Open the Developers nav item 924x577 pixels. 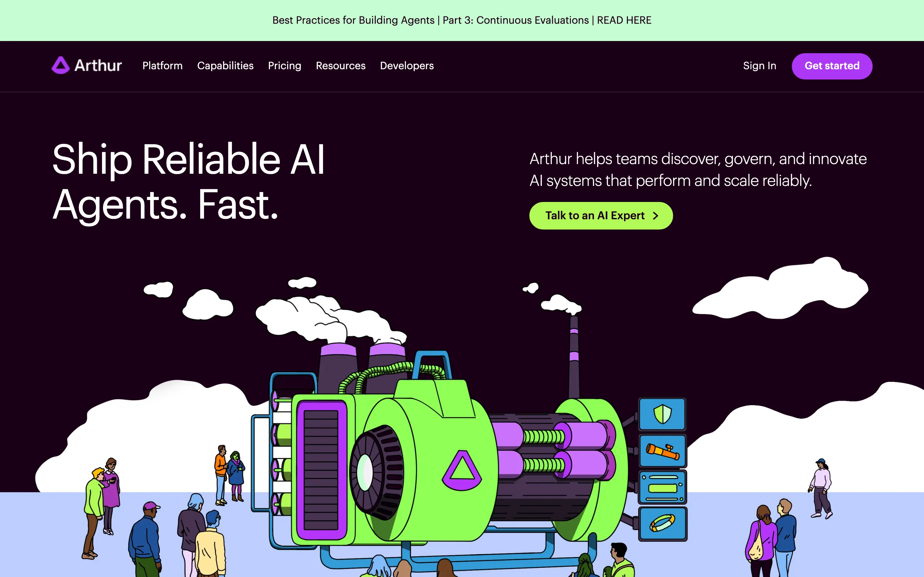coord(406,66)
